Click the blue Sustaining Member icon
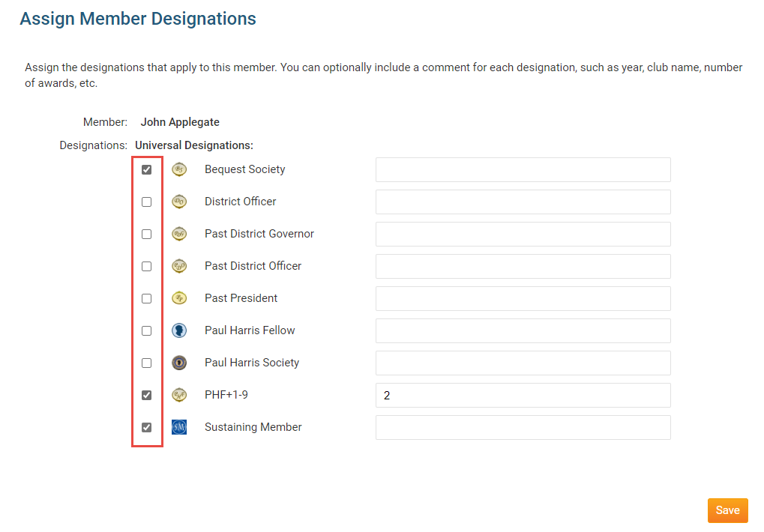764x532 pixels. point(178,427)
